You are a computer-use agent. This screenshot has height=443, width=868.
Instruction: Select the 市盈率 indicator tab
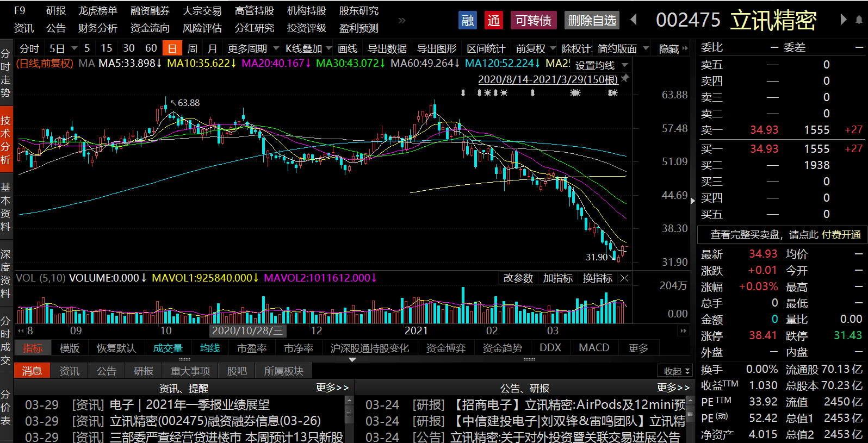coord(252,348)
